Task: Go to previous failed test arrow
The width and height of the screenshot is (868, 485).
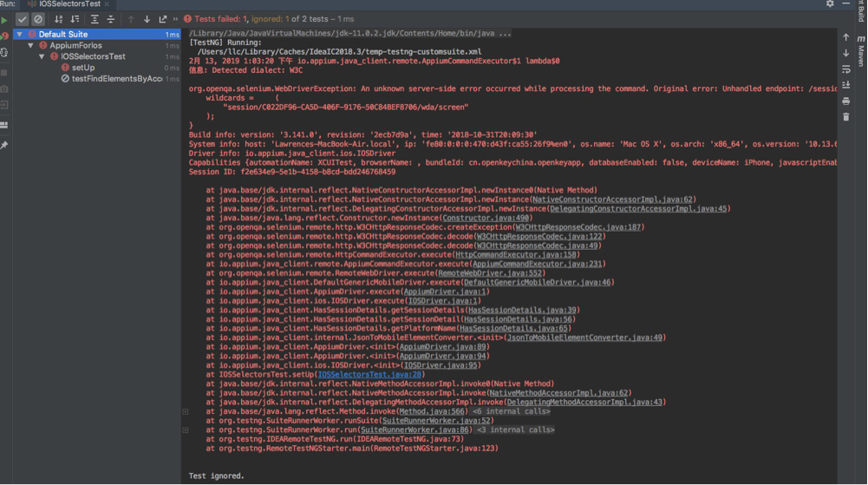Action: [131, 19]
